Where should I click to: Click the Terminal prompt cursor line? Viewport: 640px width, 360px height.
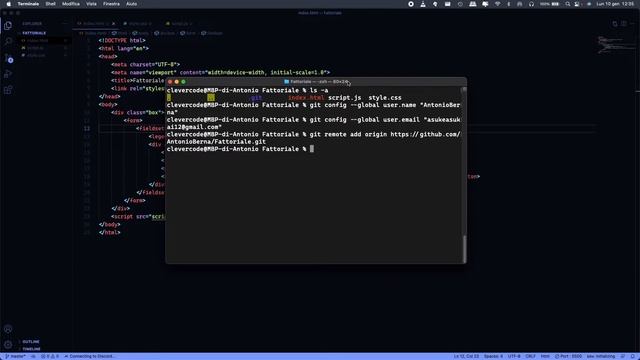[240, 149]
